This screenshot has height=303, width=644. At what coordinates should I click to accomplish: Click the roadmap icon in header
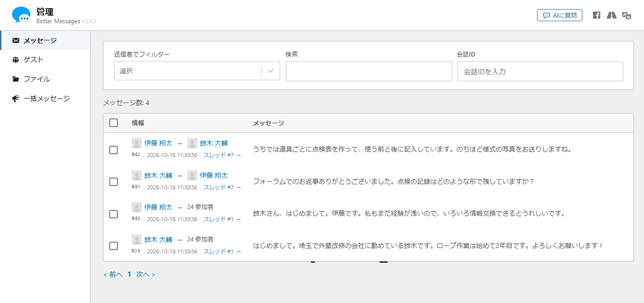coord(612,15)
